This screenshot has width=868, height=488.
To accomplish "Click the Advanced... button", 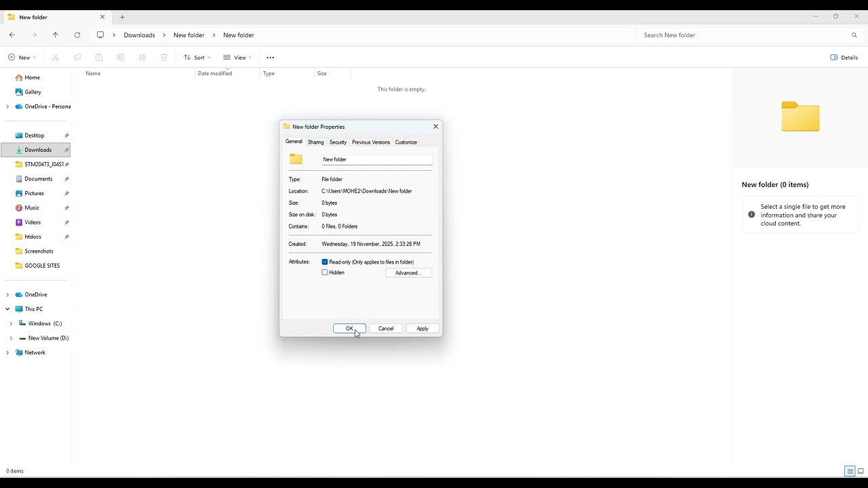I will tap(408, 273).
